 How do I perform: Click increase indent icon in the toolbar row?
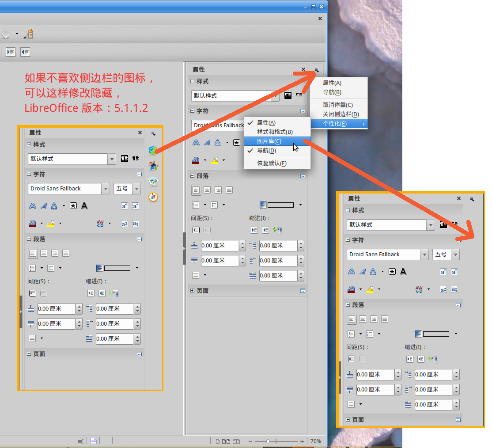click(x=11, y=52)
